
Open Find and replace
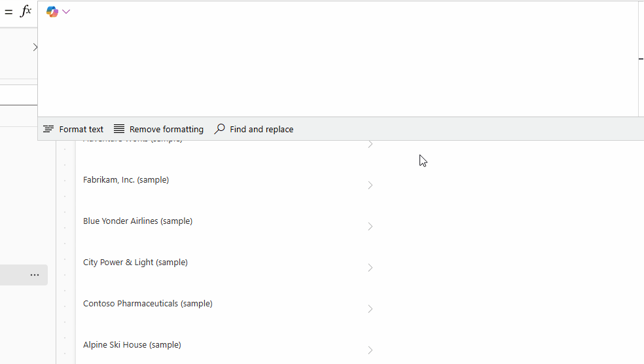[x=254, y=129]
